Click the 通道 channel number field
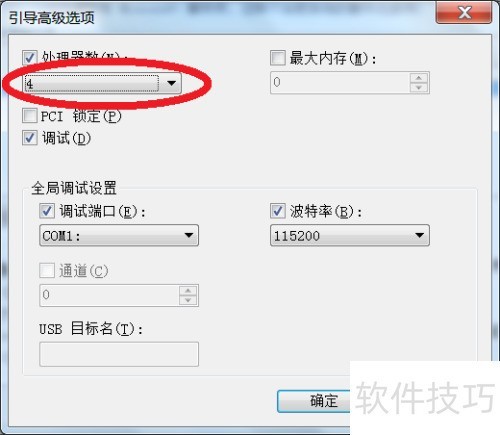This screenshot has width=500, height=435. point(109,295)
